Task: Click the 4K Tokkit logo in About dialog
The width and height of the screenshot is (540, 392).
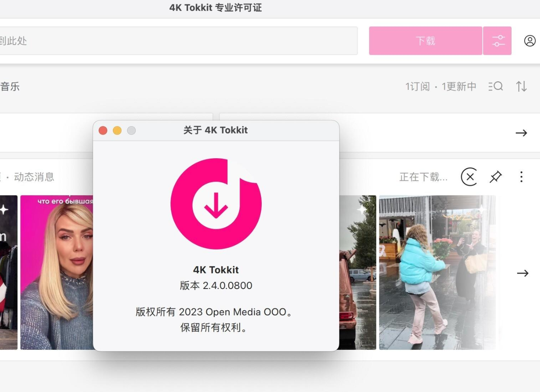Action: [216, 204]
